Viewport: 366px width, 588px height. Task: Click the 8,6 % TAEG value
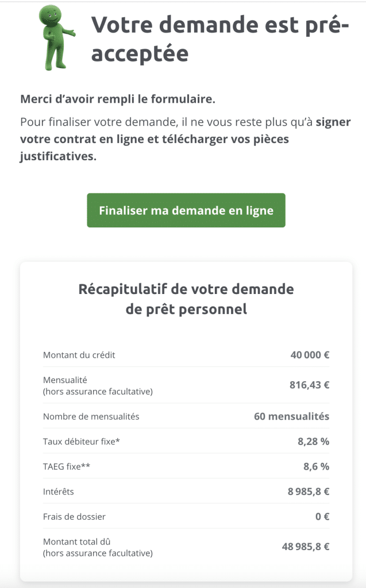(x=316, y=467)
